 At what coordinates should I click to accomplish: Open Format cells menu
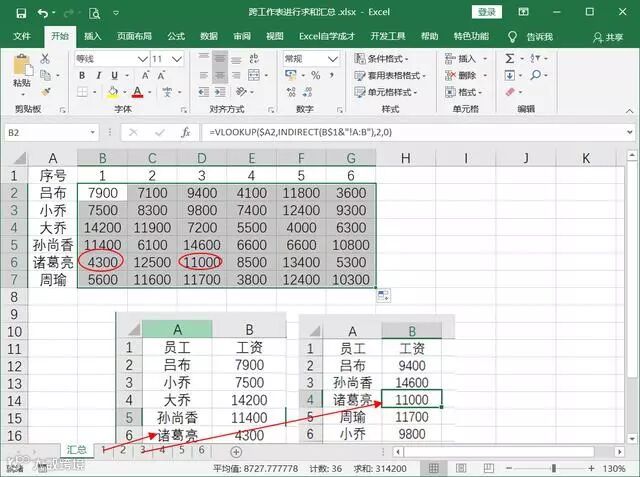click(463, 92)
